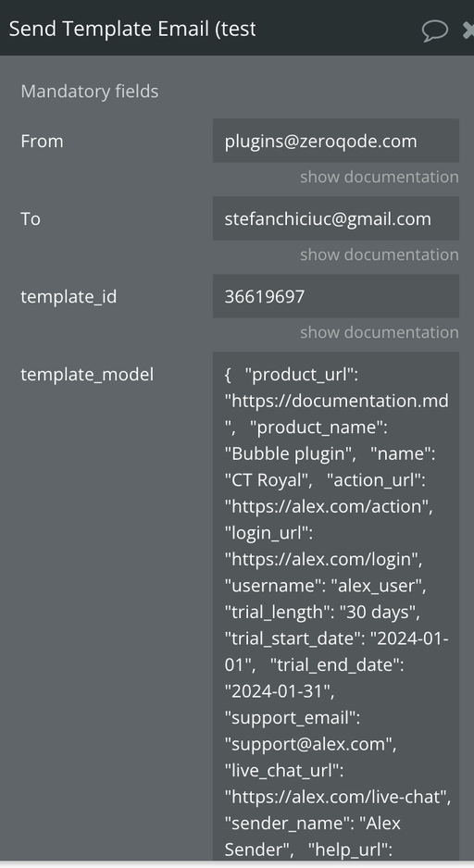Click the template_model label

point(87,375)
